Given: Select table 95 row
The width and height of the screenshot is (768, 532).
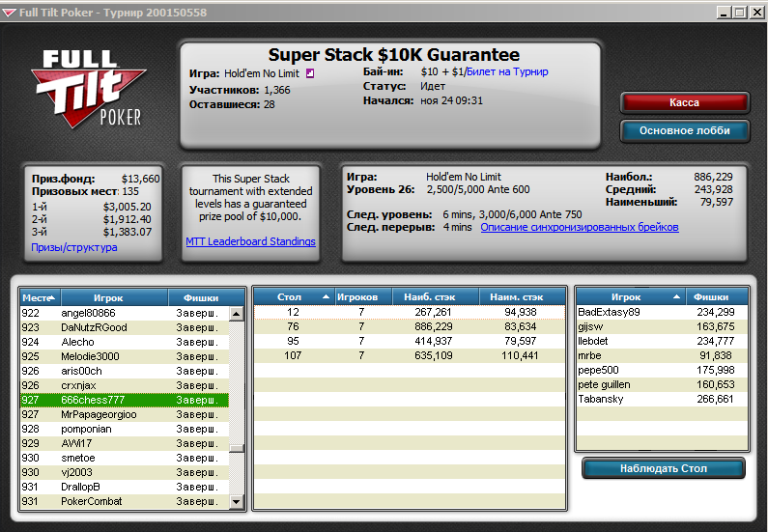Looking at the screenshot, I should pyautogui.click(x=410, y=341).
